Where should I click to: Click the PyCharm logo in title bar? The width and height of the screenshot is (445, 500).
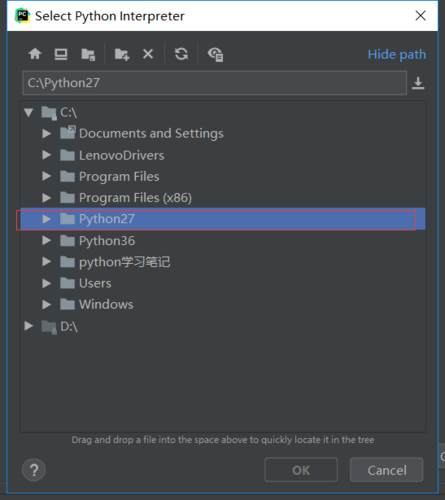23,16
